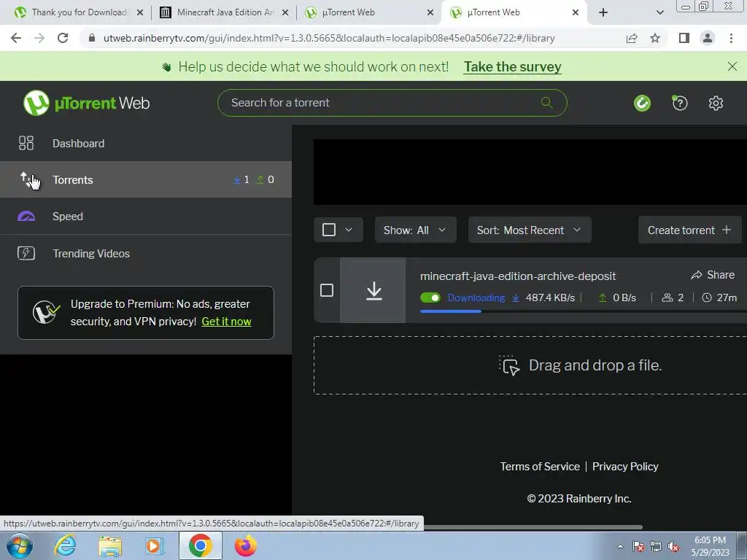Click the Create torrent plus icon
Image resolution: width=747 pixels, height=560 pixels.
click(727, 230)
